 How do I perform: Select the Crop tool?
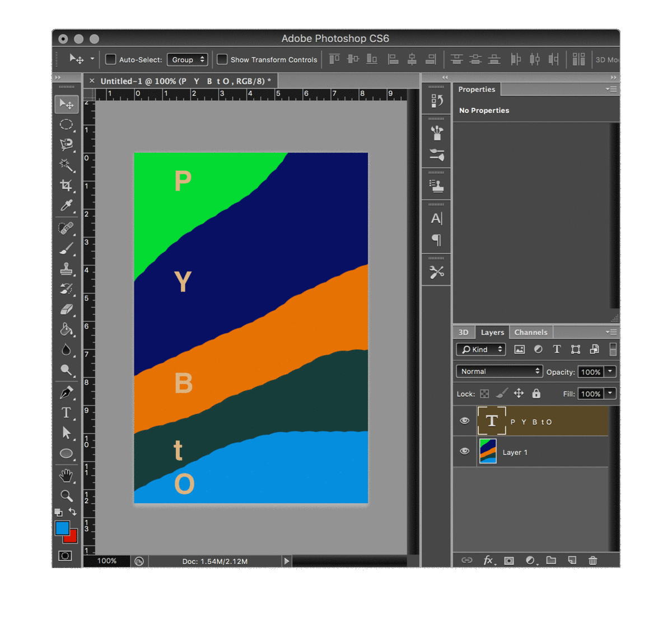[67, 185]
